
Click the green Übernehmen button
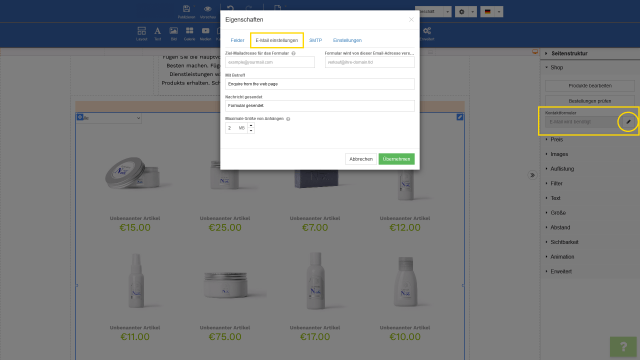[396, 159]
